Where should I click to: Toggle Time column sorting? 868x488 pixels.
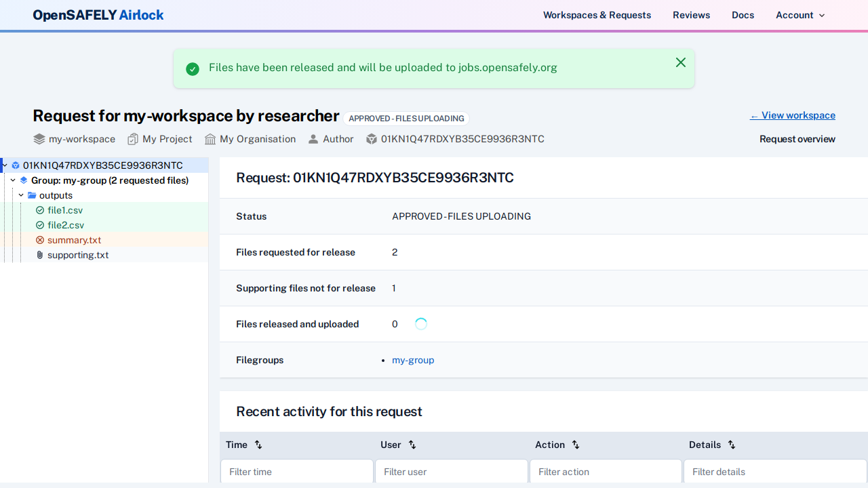pos(258,445)
